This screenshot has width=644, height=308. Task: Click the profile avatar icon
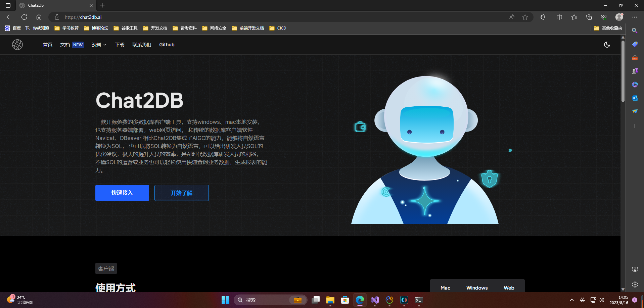click(619, 17)
